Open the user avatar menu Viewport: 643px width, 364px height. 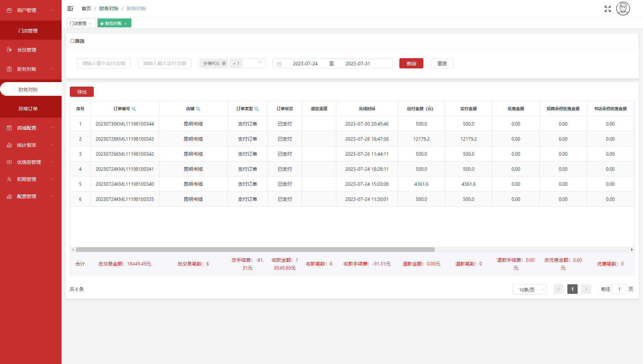623,9
